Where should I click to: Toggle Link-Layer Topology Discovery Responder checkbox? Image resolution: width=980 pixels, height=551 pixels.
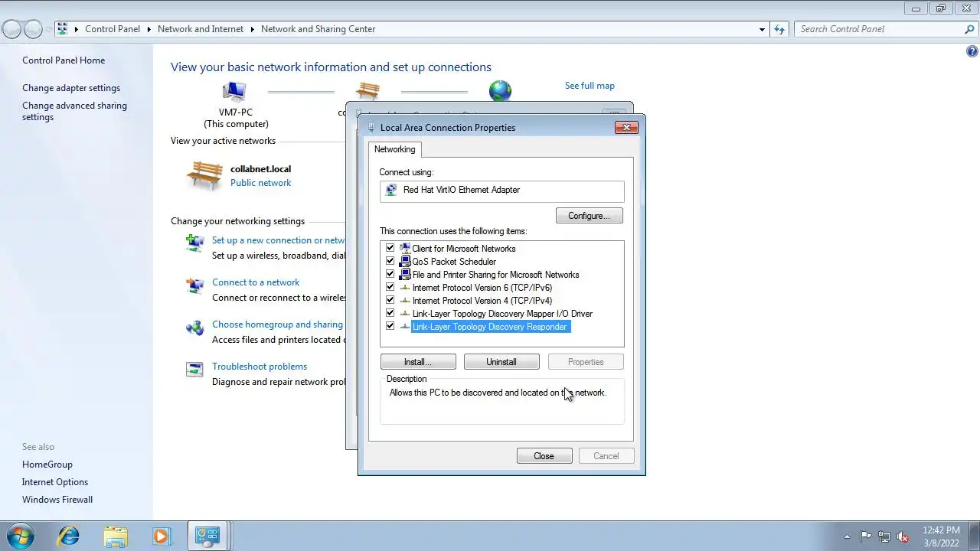point(390,326)
